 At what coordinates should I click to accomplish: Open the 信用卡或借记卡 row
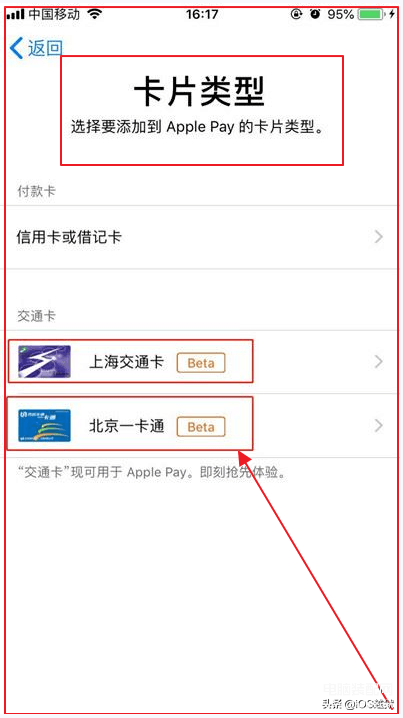202,237
